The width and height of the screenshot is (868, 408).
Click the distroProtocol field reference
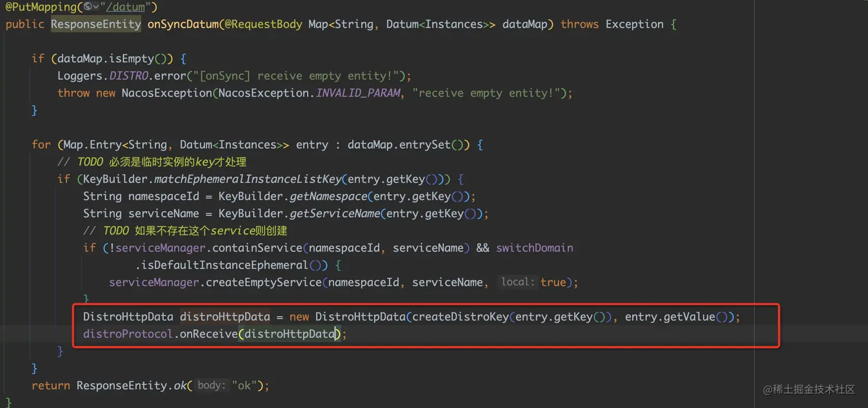click(128, 334)
